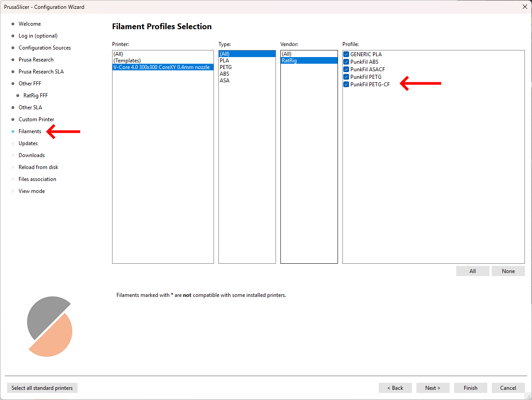
Task: Jump to the Updates page
Action: (28, 143)
